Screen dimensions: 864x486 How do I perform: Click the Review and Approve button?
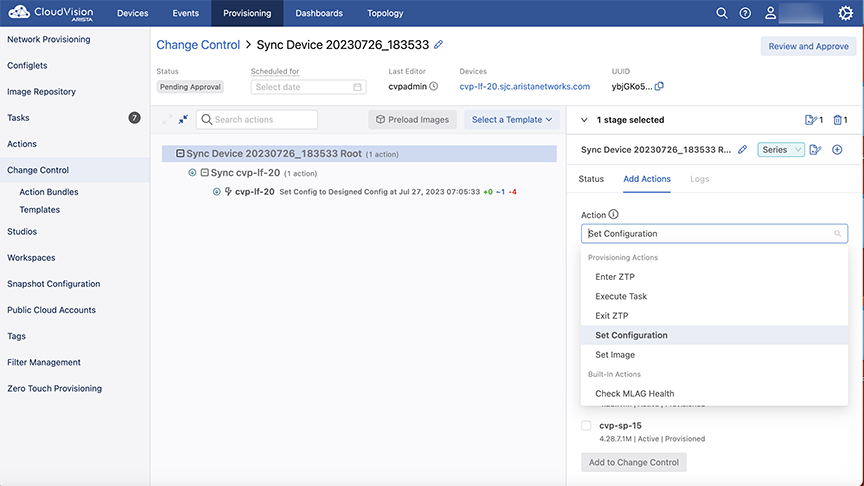coord(808,46)
